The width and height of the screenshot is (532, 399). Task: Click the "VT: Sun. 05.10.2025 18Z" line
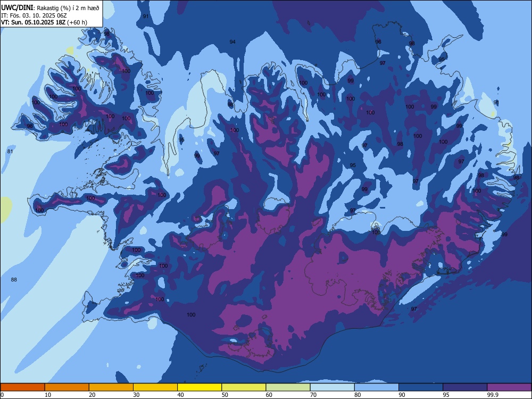pos(33,22)
